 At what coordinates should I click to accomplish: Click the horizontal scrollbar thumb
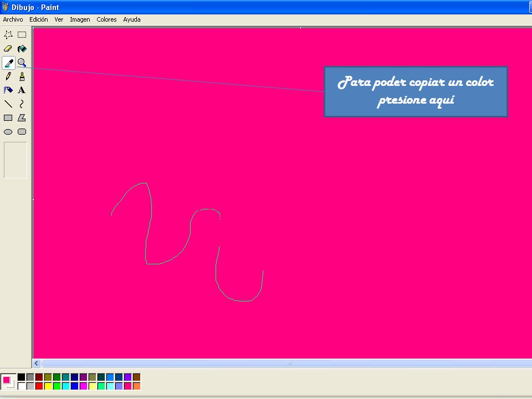tap(288, 364)
